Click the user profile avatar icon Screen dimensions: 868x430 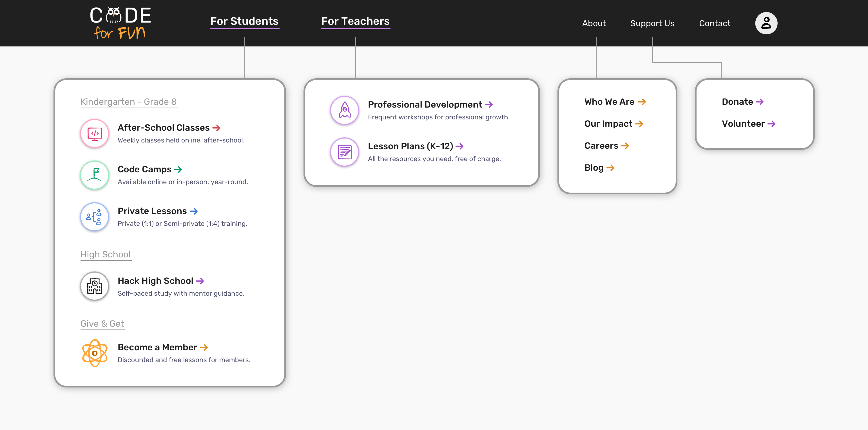(766, 23)
